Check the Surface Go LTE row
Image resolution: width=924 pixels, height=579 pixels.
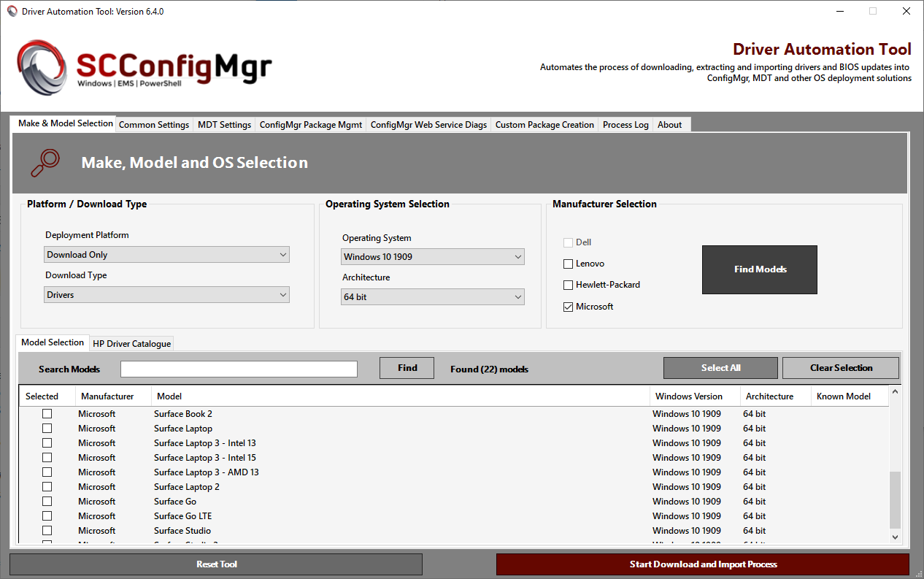[x=47, y=515]
